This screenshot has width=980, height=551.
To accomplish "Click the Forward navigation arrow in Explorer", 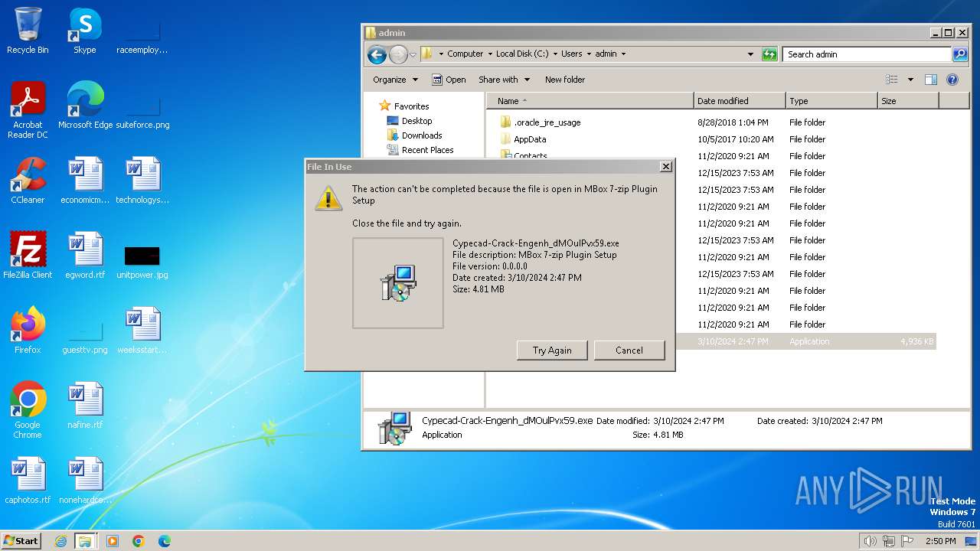I will tap(398, 54).
